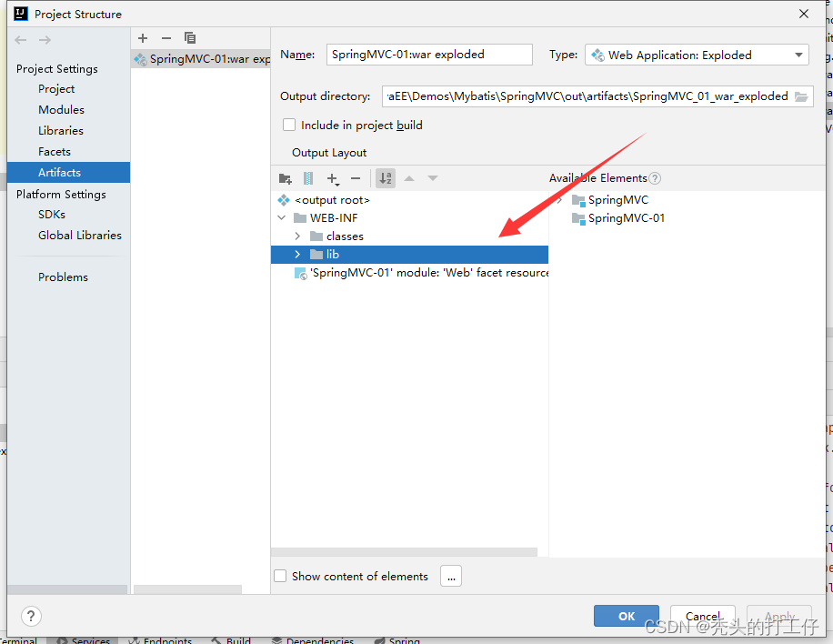Move selected element up
The height and width of the screenshot is (644, 833).
tap(409, 178)
